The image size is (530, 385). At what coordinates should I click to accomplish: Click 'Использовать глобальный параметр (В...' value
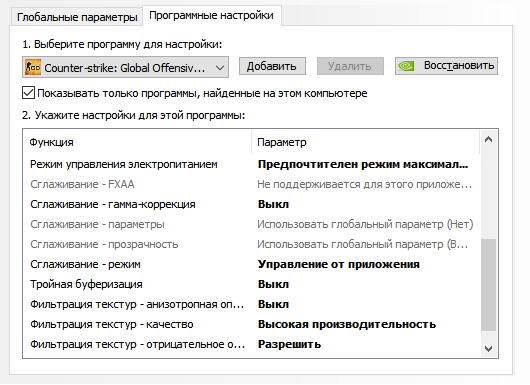point(363,244)
